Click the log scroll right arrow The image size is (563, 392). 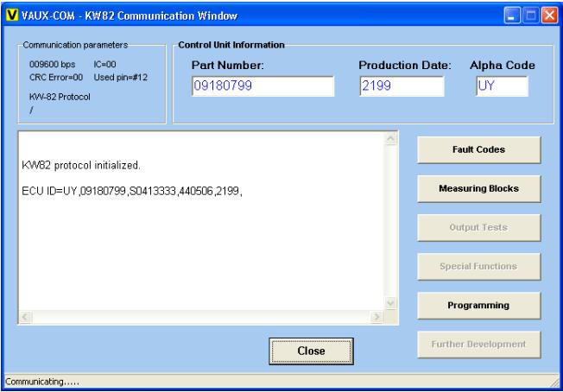376,317
